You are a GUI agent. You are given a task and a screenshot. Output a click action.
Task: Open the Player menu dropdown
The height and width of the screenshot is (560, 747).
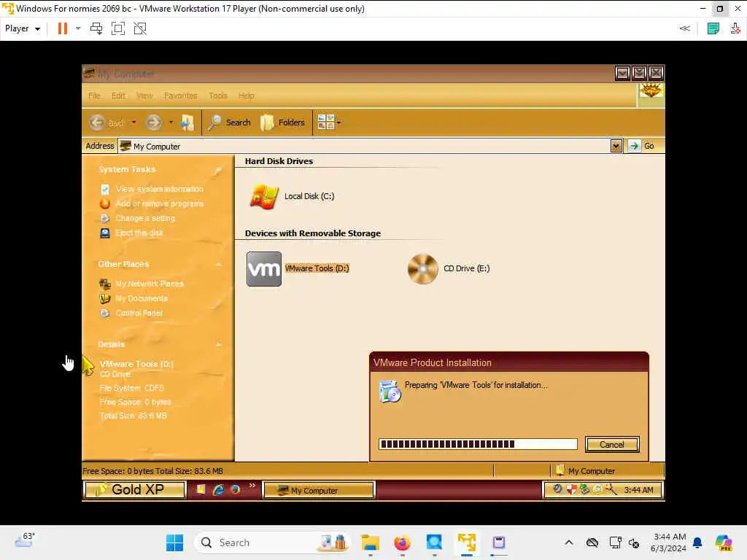(x=23, y=28)
